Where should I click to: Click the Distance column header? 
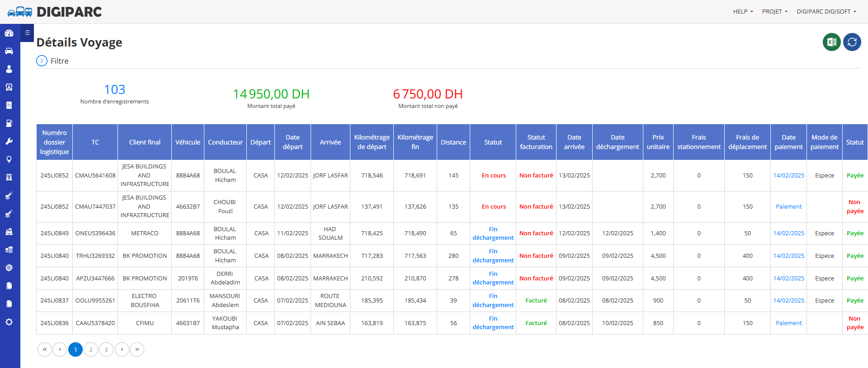coord(453,142)
